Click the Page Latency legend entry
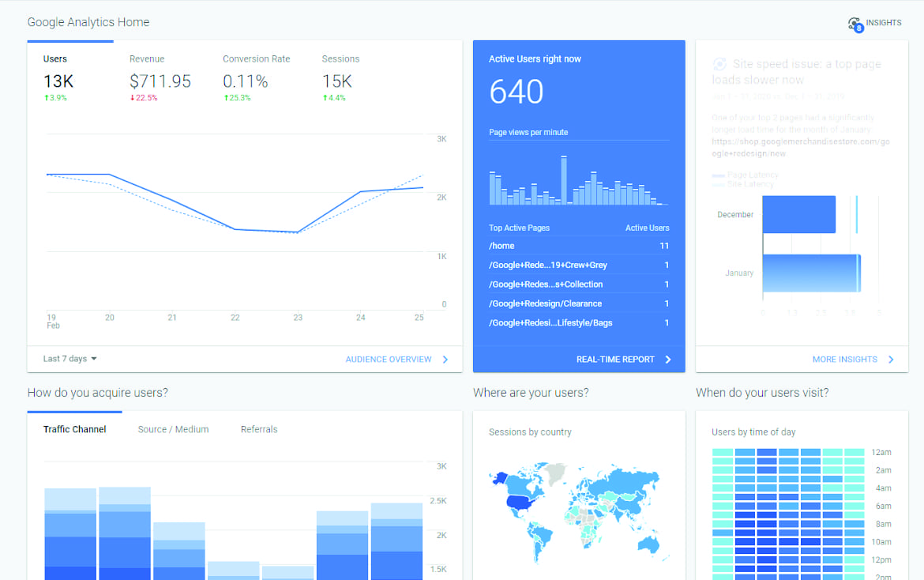Viewport: 924px width, 580px height. [x=746, y=175]
